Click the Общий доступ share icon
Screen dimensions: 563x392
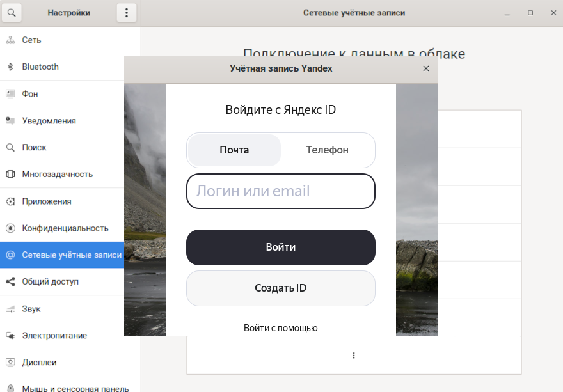[x=10, y=282]
